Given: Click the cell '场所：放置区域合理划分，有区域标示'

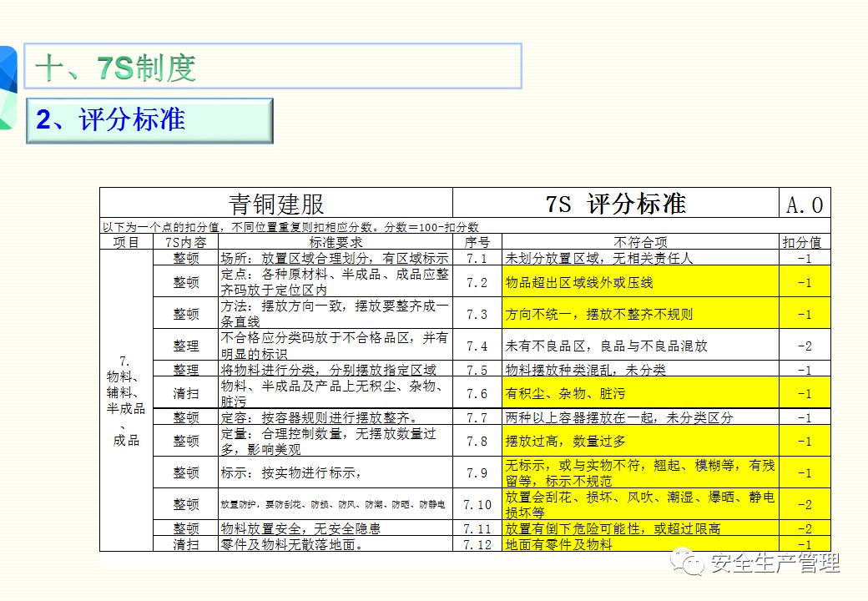Looking at the screenshot, I should tap(336, 258).
